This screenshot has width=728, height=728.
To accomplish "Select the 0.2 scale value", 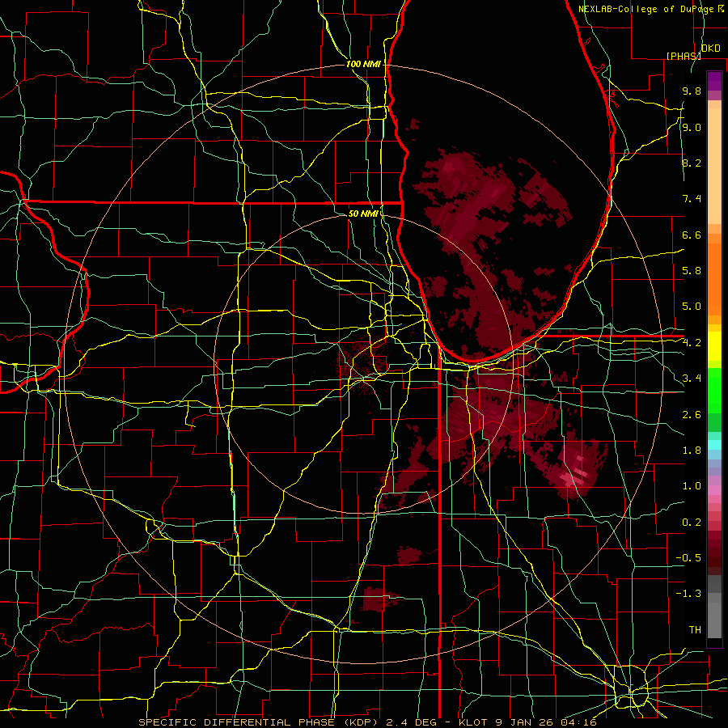I will pyautogui.click(x=692, y=523).
